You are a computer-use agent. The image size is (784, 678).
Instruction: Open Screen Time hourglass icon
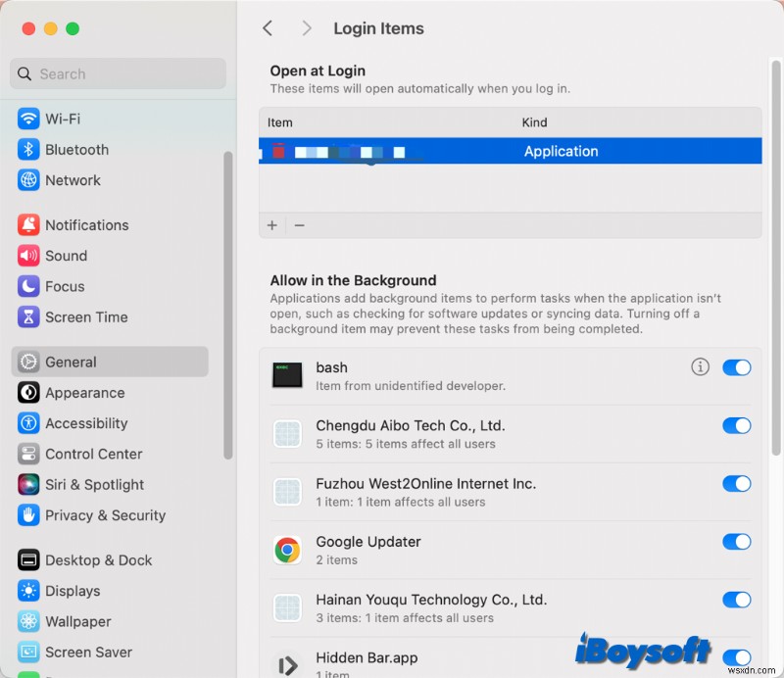pos(28,317)
